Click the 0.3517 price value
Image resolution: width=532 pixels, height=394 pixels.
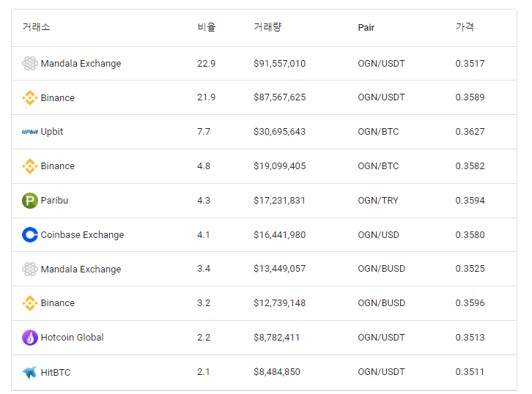pos(470,64)
